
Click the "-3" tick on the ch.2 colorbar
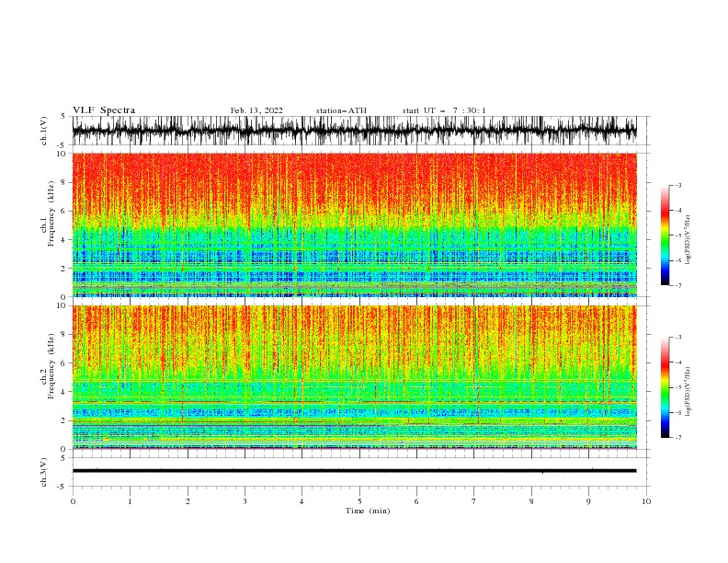coord(677,338)
